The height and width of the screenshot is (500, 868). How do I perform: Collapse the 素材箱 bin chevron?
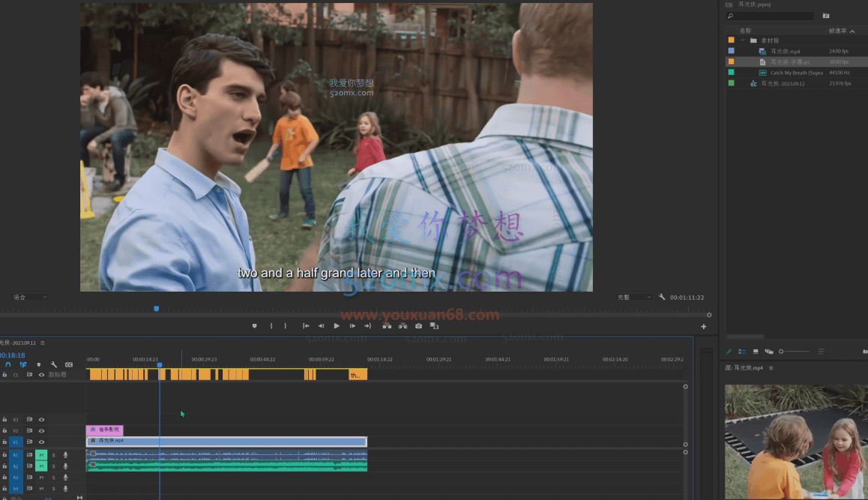click(743, 40)
